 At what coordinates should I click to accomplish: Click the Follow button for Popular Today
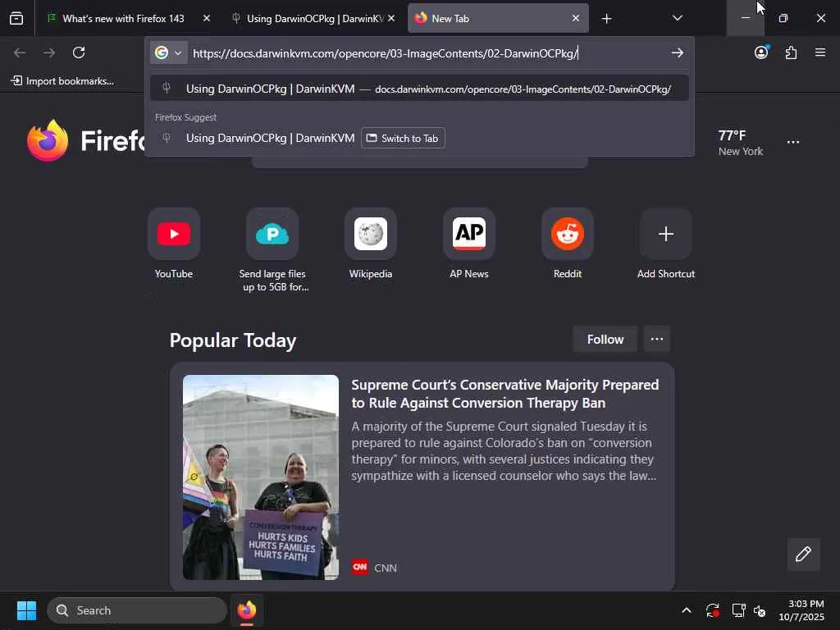[605, 339]
